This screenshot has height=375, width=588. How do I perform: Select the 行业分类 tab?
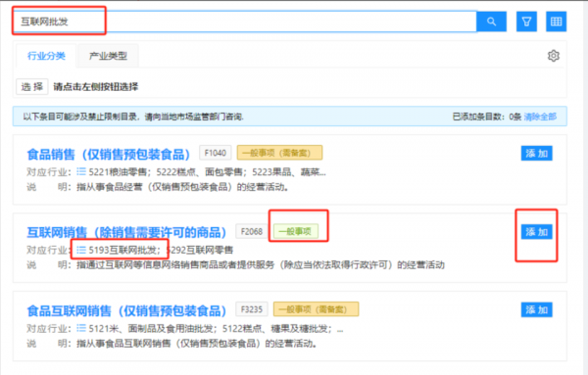tap(46, 56)
